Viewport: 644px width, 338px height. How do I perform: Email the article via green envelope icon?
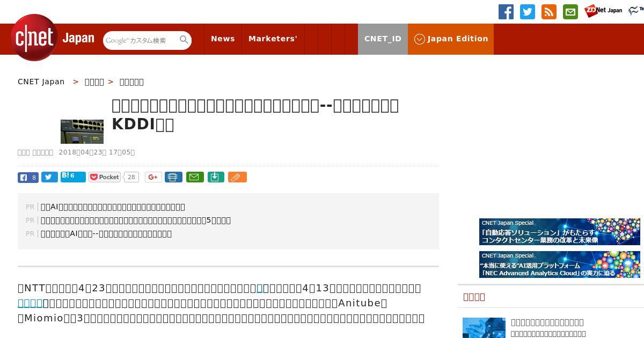tap(195, 177)
